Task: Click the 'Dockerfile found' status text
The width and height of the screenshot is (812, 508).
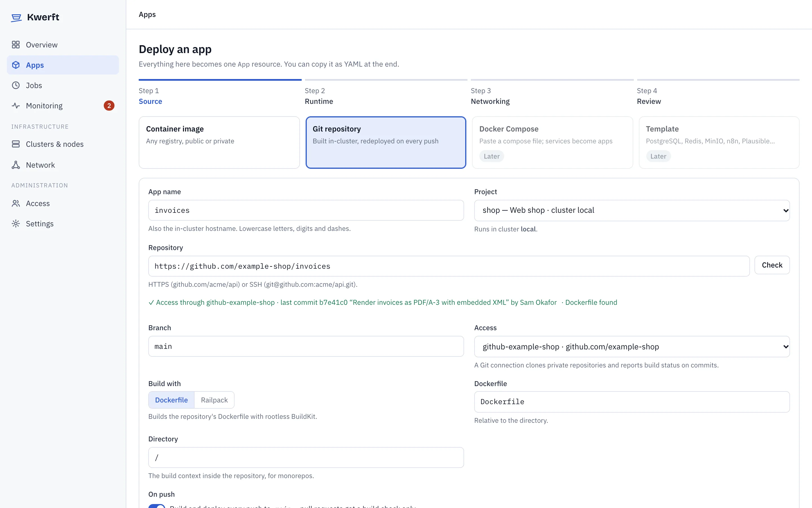Action: (591, 302)
